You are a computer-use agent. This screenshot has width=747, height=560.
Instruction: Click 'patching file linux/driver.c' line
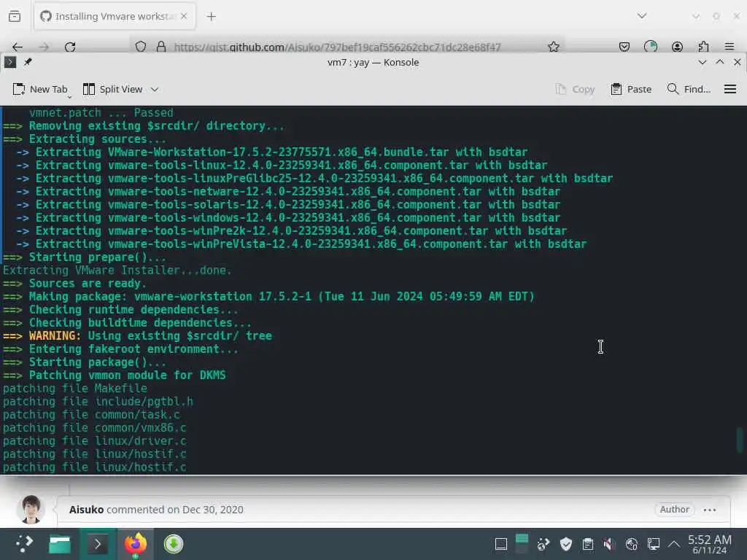click(94, 441)
